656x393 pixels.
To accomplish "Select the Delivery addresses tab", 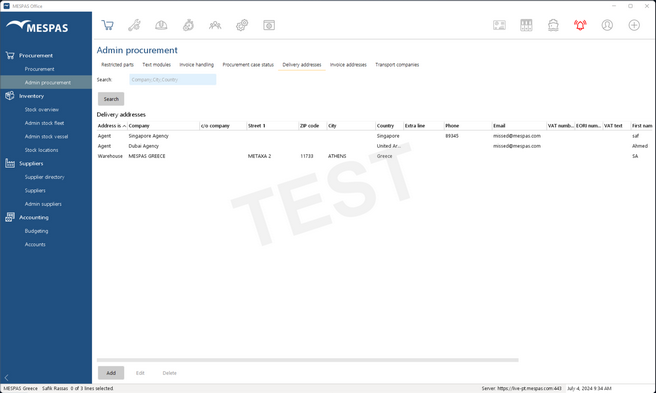I will pos(302,65).
